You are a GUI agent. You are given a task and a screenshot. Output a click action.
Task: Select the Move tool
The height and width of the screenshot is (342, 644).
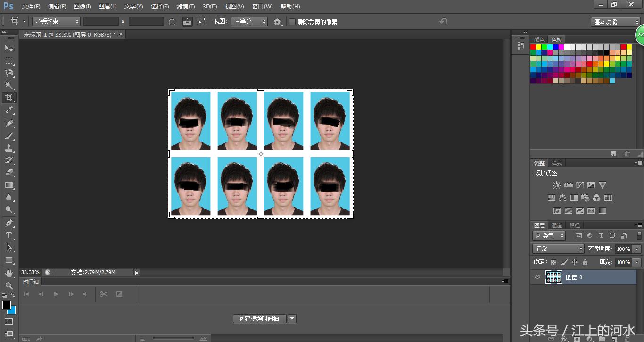pyautogui.click(x=9, y=48)
